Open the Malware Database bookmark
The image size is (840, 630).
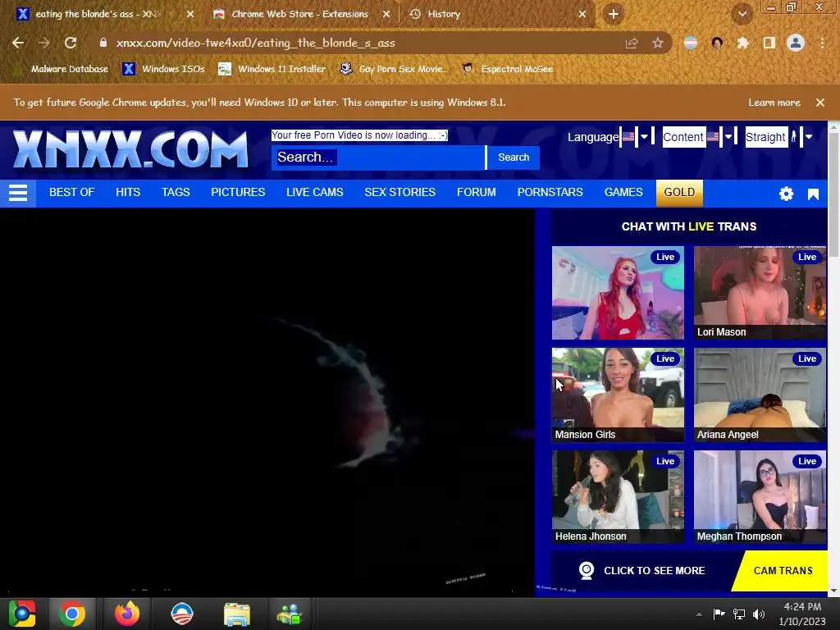pos(63,69)
